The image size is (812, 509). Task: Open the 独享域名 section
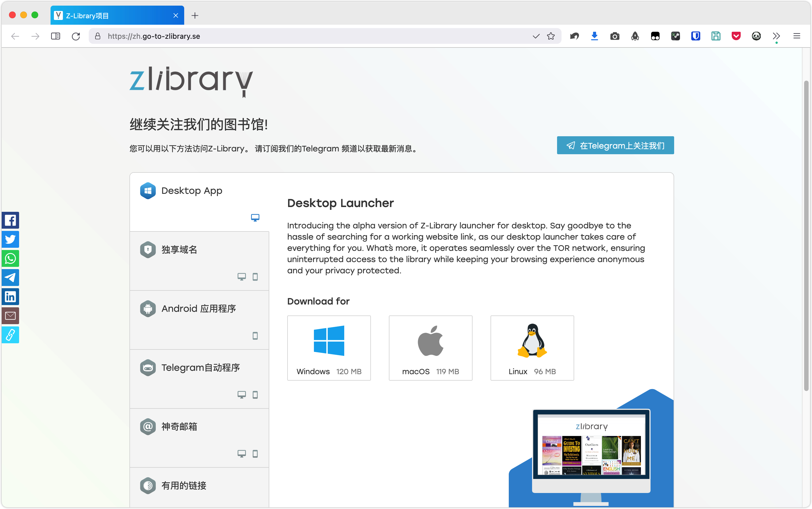click(199, 249)
